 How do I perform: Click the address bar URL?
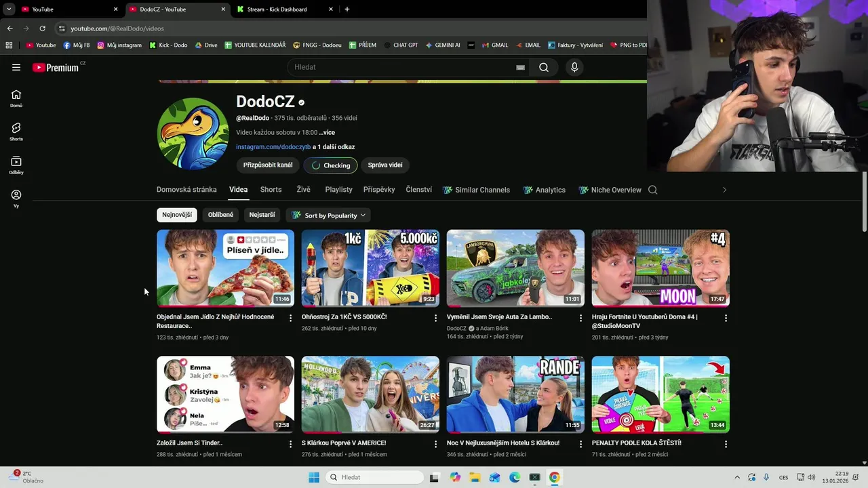pyautogui.click(x=117, y=28)
